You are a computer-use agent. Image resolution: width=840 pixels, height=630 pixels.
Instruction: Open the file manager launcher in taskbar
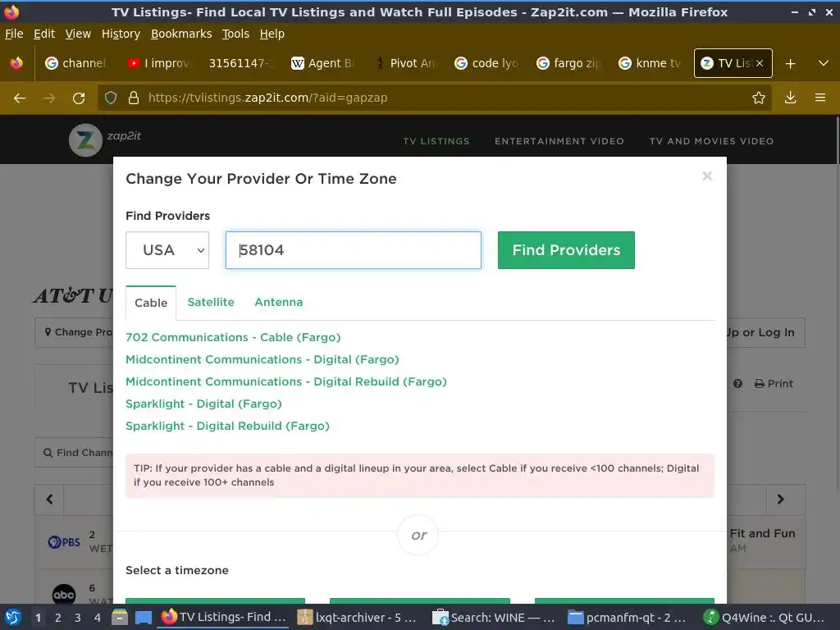pyautogui.click(x=120, y=618)
